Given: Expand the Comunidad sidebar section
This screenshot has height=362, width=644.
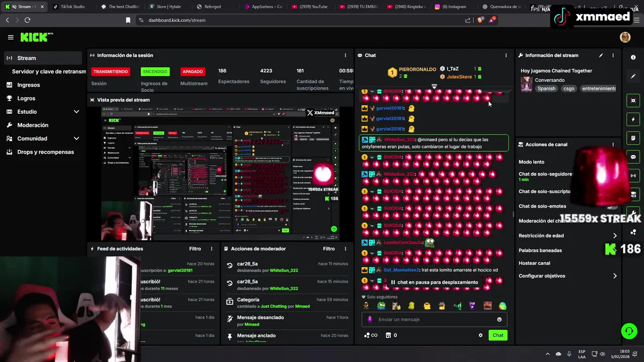Looking at the screenshot, I should pos(76,138).
